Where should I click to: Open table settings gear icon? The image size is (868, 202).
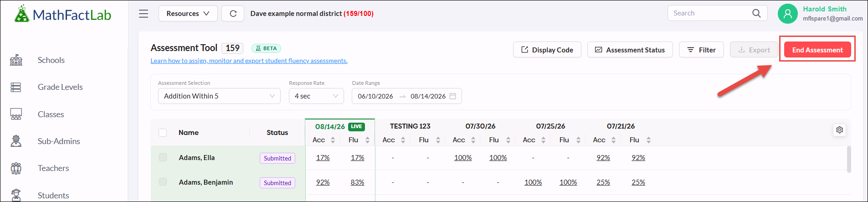click(x=840, y=130)
